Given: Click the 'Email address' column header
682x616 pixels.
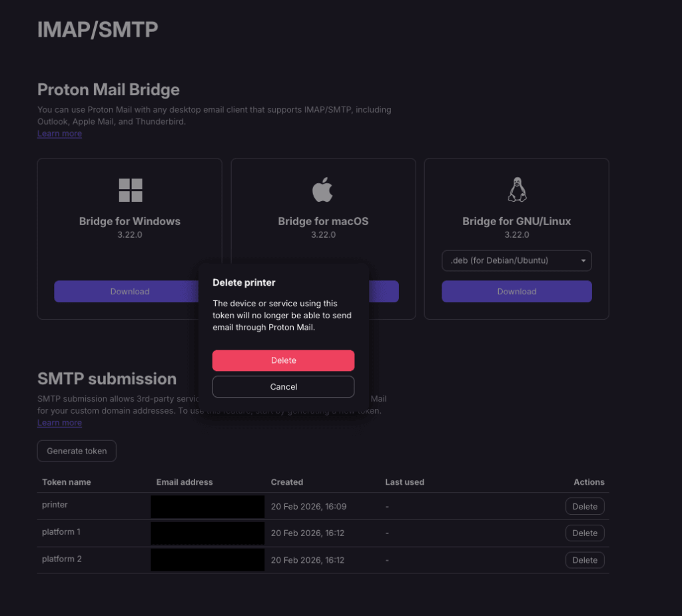Looking at the screenshot, I should pos(184,482).
